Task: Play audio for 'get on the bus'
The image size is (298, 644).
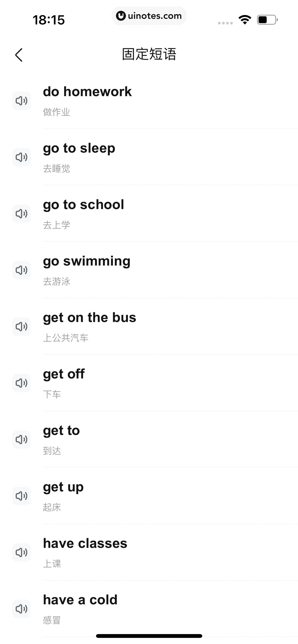Action: 21,327
